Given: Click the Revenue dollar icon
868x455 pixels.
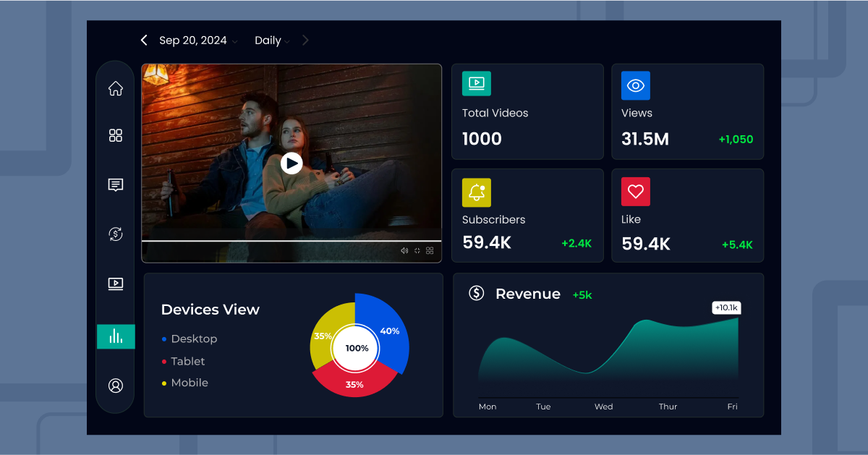Looking at the screenshot, I should coord(476,294).
